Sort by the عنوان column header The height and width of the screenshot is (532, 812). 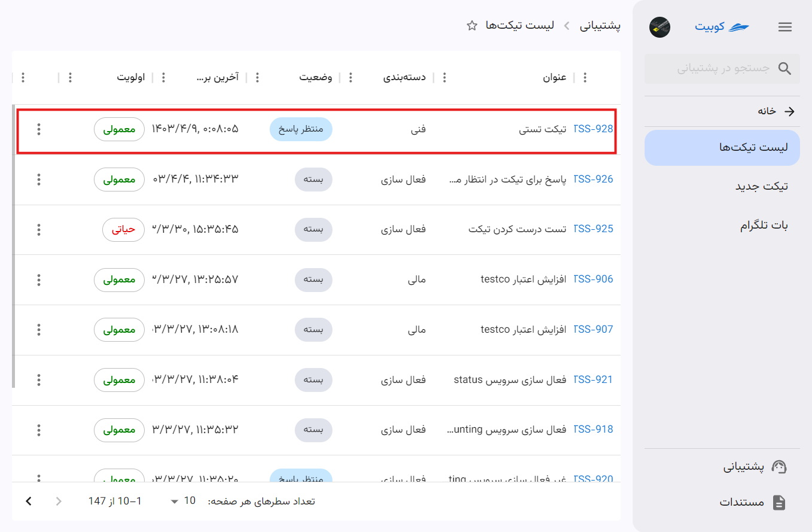pos(554,77)
